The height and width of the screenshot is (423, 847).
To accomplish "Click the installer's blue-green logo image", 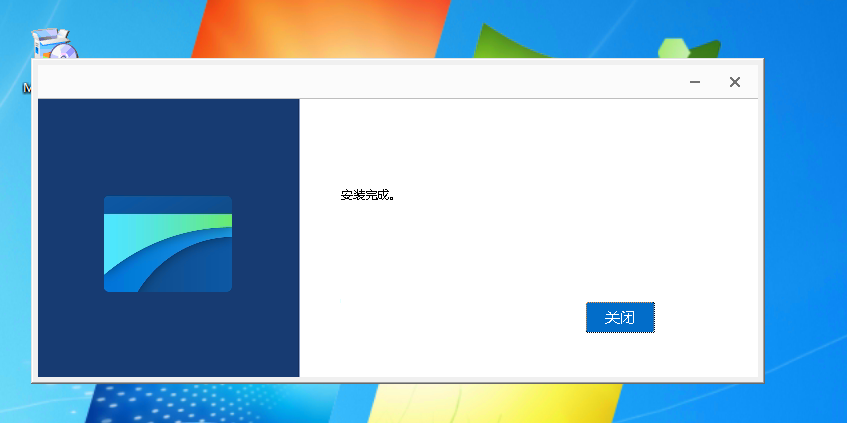I will (x=167, y=244).
